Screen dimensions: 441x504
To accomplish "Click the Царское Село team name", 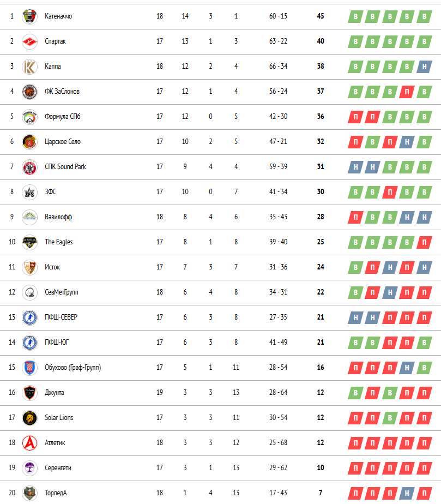I will pyautogui.click(x=63, y=141).
